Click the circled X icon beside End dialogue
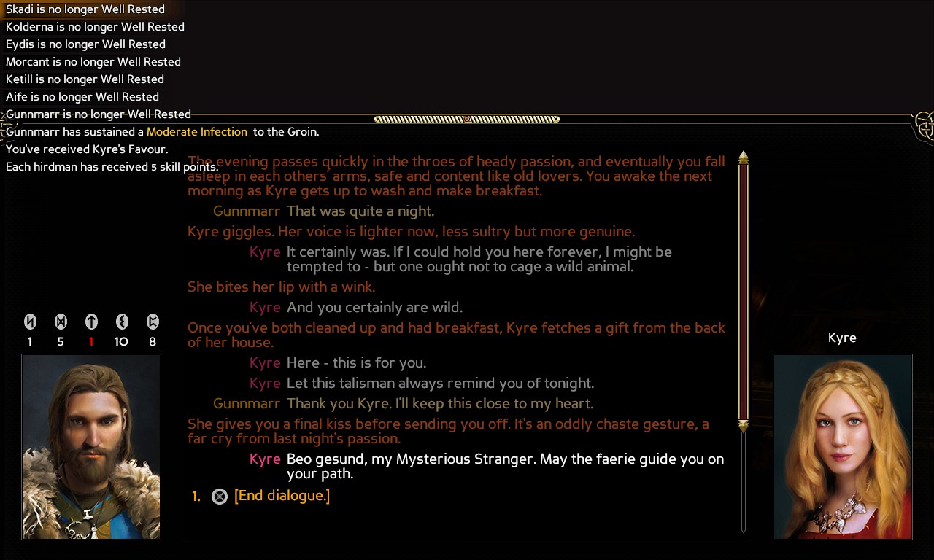 pos(219,497)
